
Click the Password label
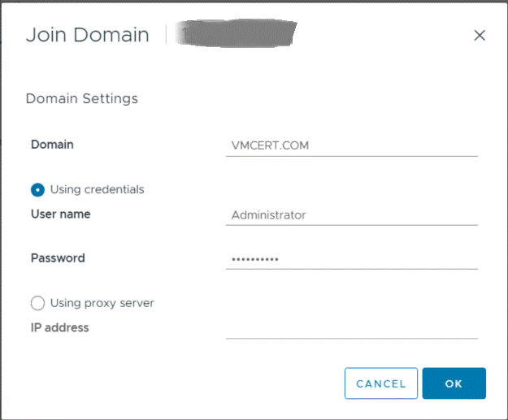(58, 258)
